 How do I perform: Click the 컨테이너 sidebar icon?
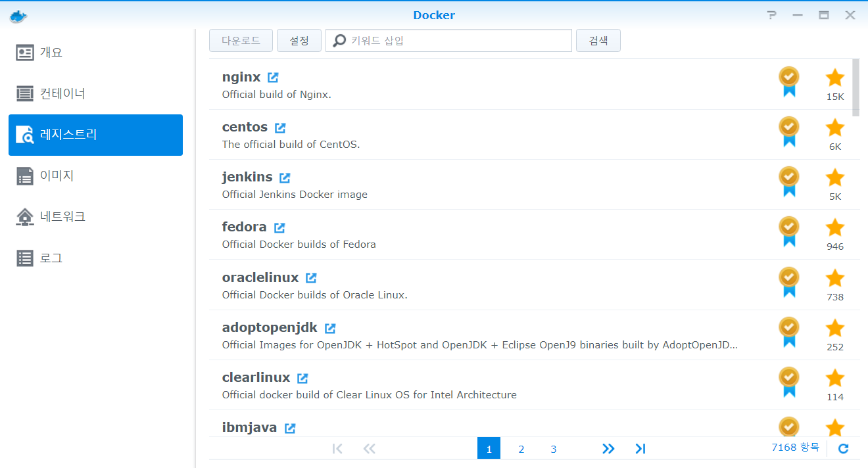coord(25,93)
